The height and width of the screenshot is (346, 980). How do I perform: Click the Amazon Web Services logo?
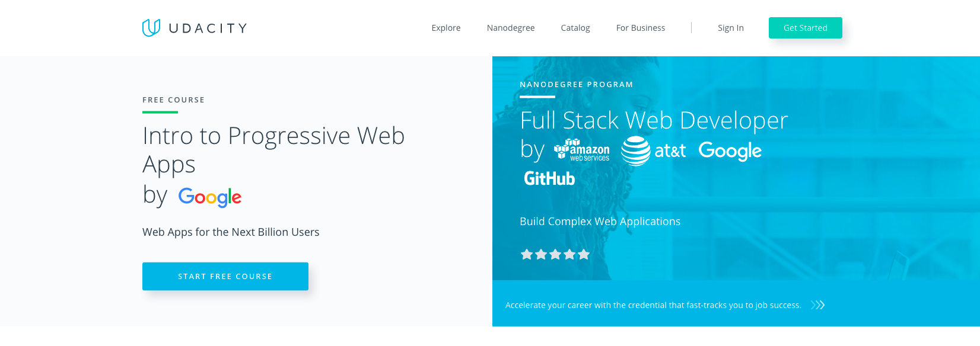point(582,150)
